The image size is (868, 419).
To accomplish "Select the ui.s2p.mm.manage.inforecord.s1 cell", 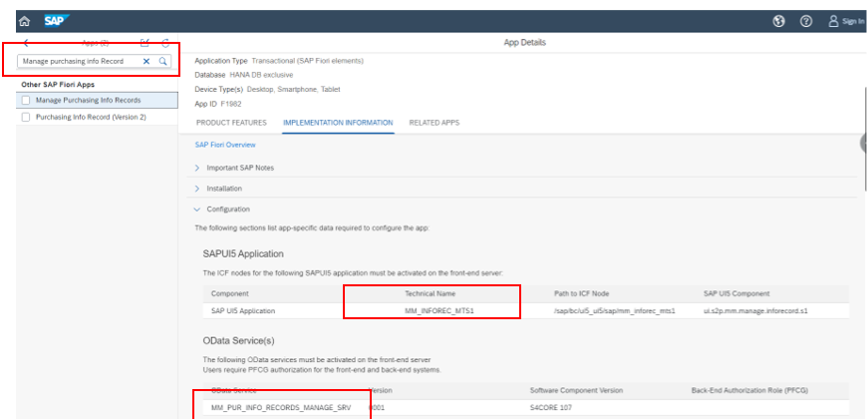I will [x=755, y=311].
